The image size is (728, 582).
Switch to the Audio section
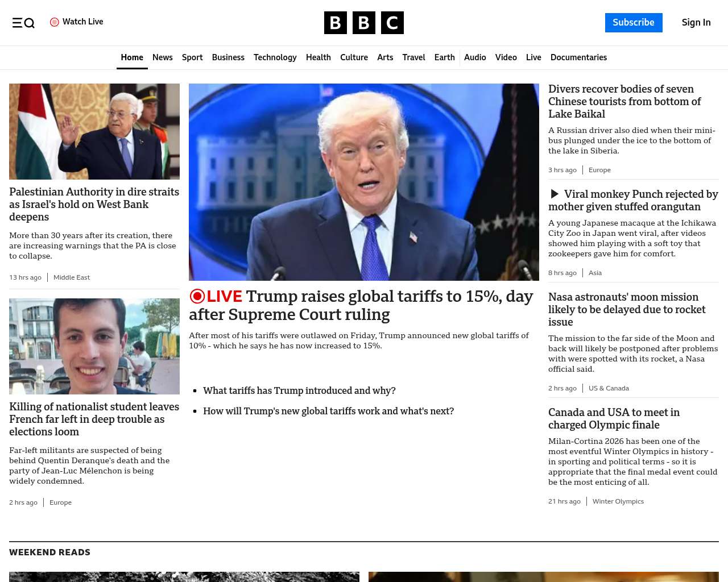tap(474, 57)
